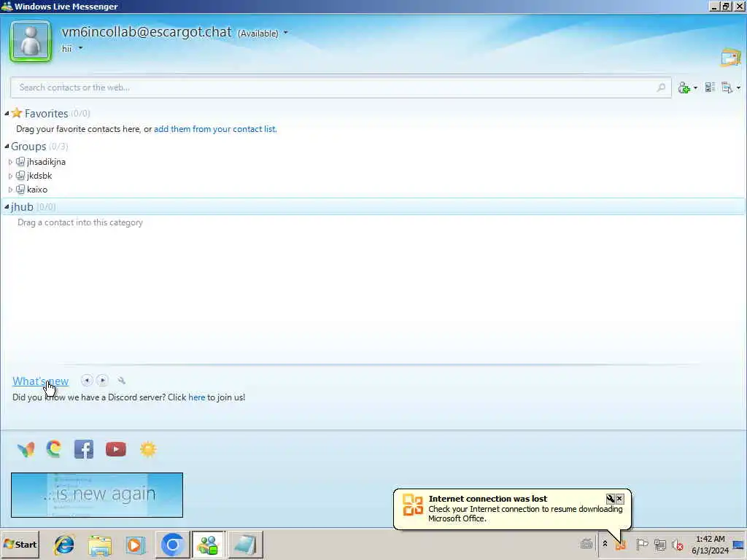
Task: Open the What's new link
Action: [x=41, y=381]
